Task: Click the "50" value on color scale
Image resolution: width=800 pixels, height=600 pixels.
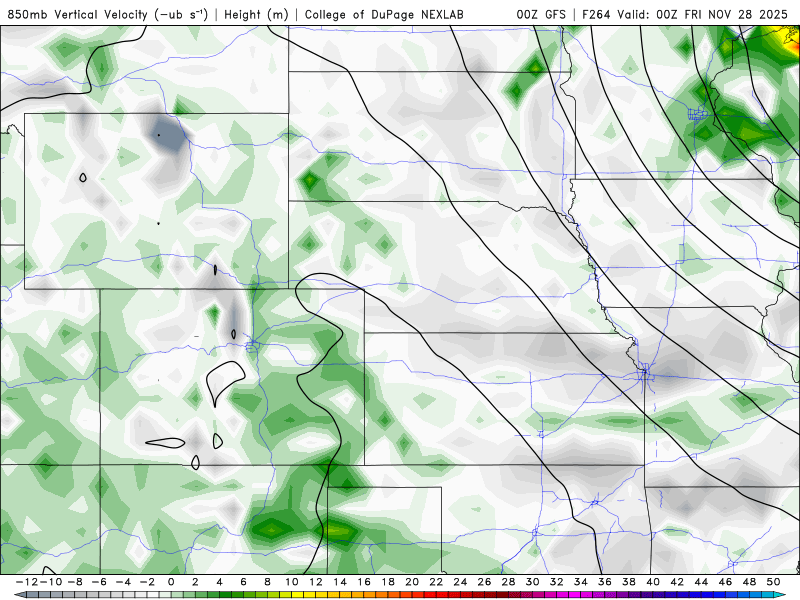Action: coord(773,582)
